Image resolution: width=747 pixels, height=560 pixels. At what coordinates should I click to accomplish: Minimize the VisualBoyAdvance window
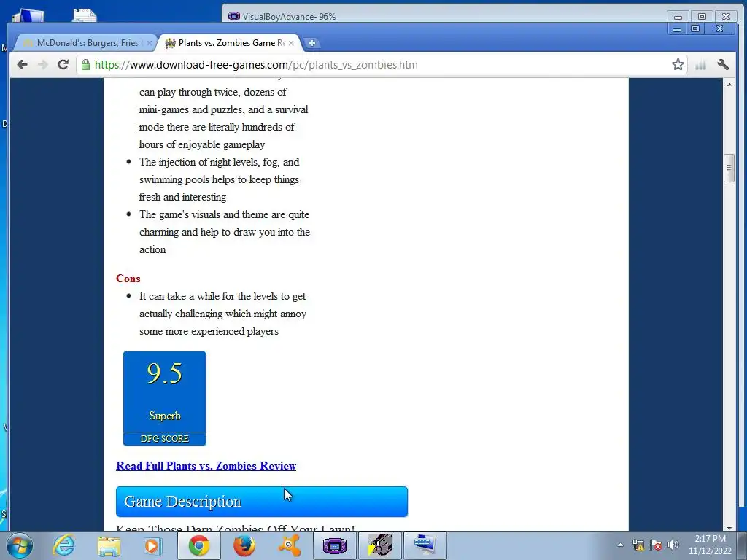point(678,17)
